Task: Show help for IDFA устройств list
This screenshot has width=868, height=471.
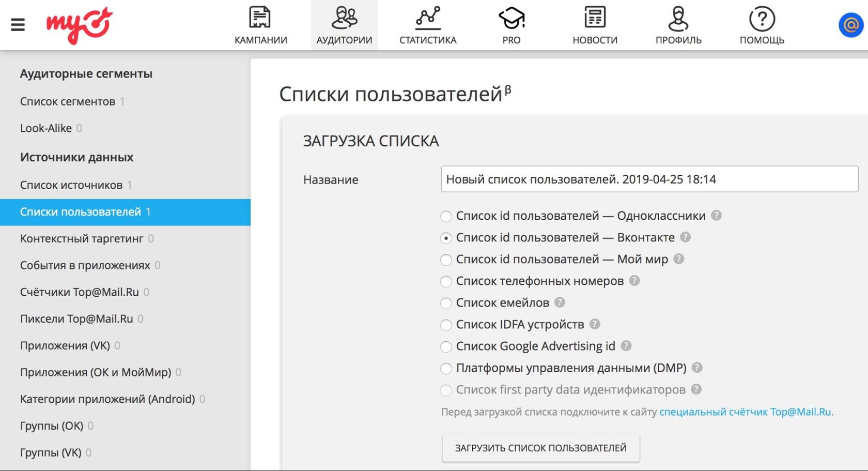Action: [x=595, y=324]
